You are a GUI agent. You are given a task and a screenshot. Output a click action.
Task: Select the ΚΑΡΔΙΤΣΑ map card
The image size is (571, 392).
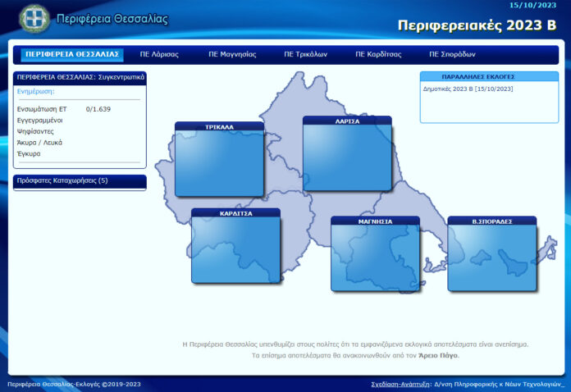pyautogui.click(x=235, y=249)
